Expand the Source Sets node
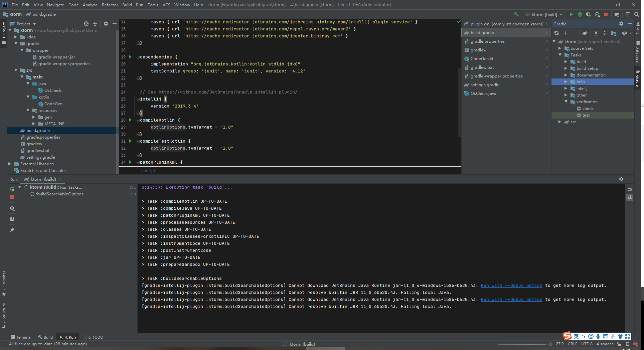This screenshot has width=644, height=350. click(x=559, y=48)
